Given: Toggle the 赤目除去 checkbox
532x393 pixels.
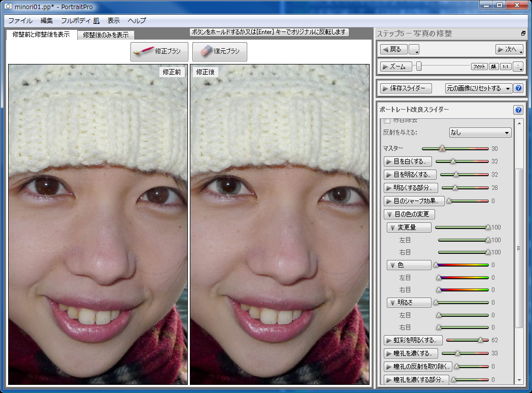Looking at the screenshot, I should pyautogui.click(x=387, y=120).
